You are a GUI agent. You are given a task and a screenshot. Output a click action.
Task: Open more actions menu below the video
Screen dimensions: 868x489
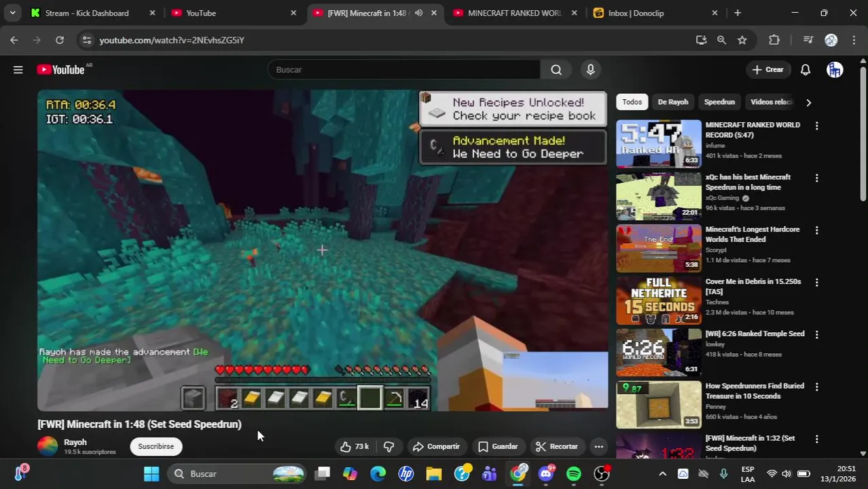[598, 446]
